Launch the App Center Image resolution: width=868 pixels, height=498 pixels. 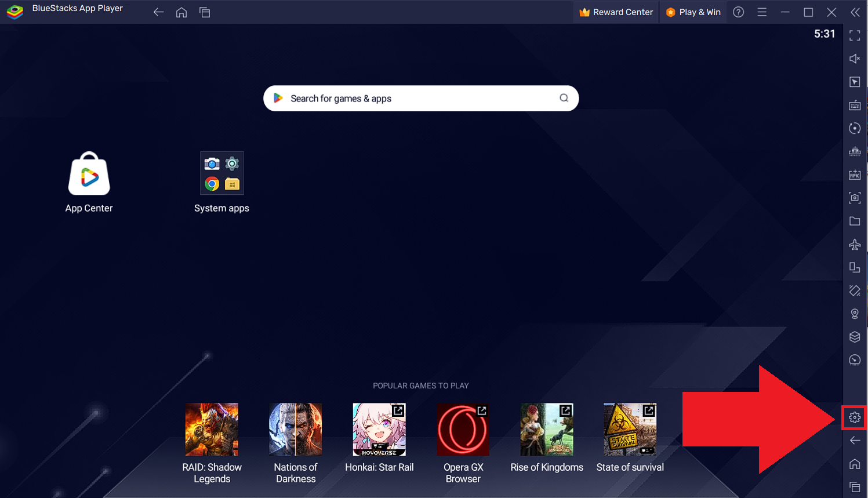coord(89,174)
